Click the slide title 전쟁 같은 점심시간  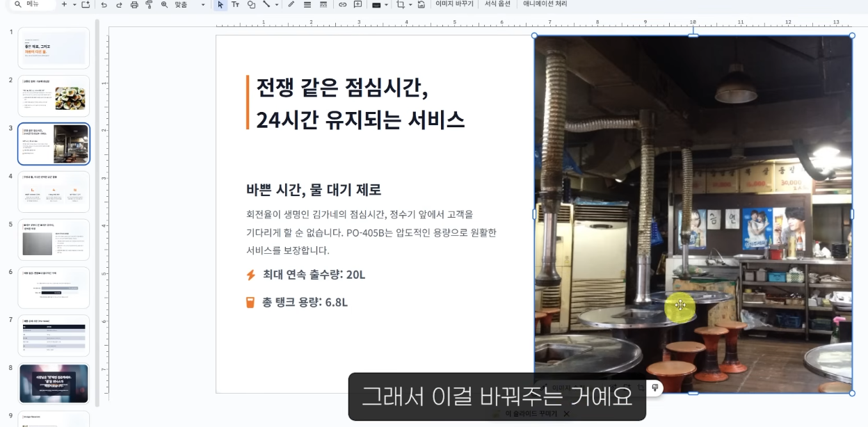coord(341,88)
